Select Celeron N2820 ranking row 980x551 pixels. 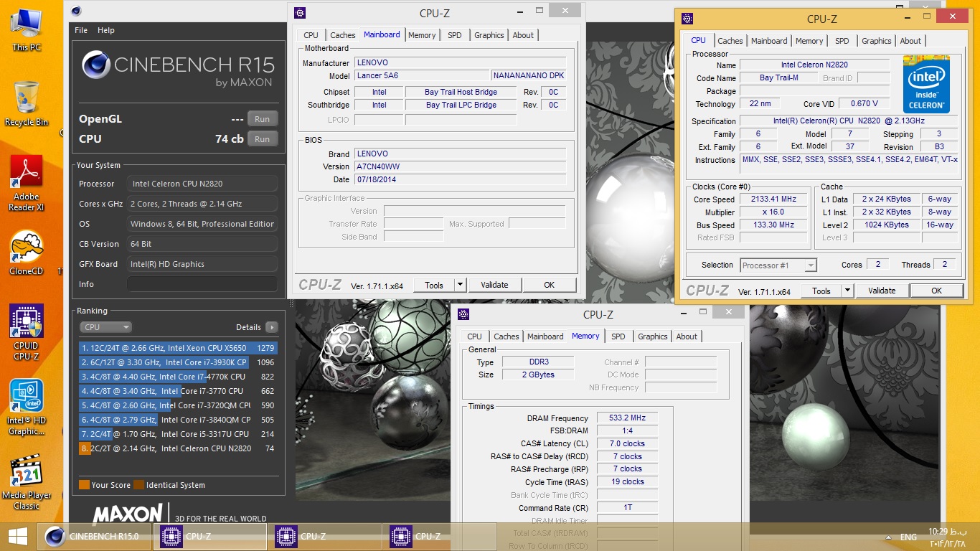click(x=178, y=448)
